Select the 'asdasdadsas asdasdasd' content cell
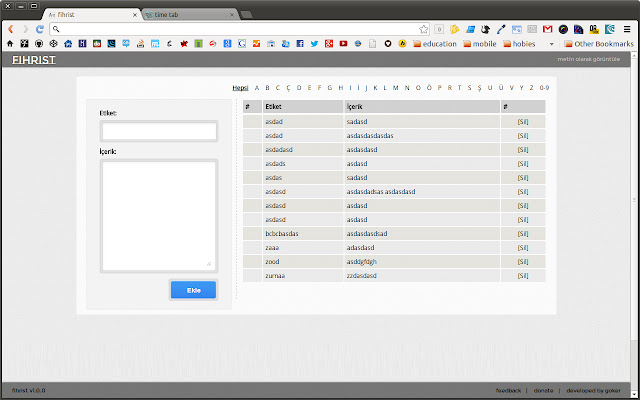640x400 pixels. tap(422, 191)
